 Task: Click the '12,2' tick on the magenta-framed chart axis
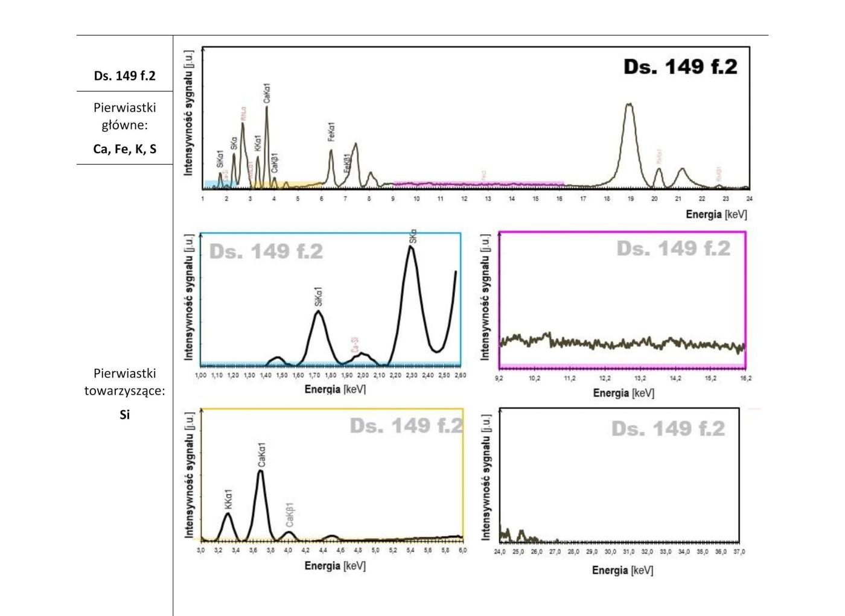605,378
